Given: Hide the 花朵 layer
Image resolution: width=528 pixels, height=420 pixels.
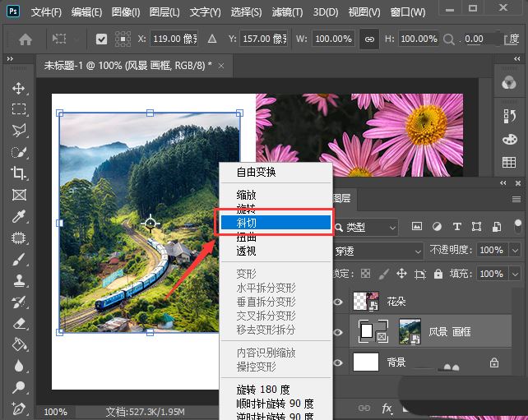Looking at the screenshot, I should tap(338, 302).
